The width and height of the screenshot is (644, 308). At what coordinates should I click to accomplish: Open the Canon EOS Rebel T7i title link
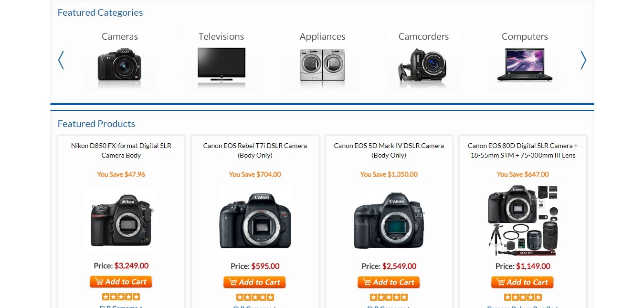pos(255,150)
